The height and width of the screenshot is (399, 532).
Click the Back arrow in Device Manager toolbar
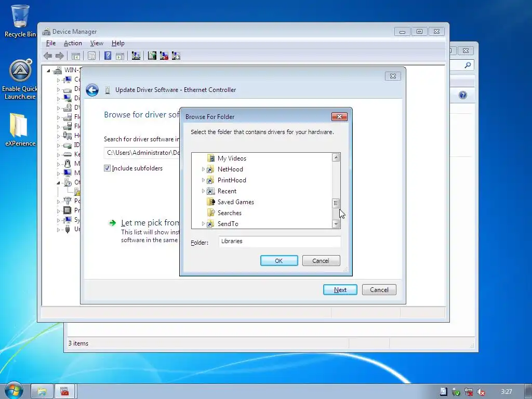tap(48, 56)
